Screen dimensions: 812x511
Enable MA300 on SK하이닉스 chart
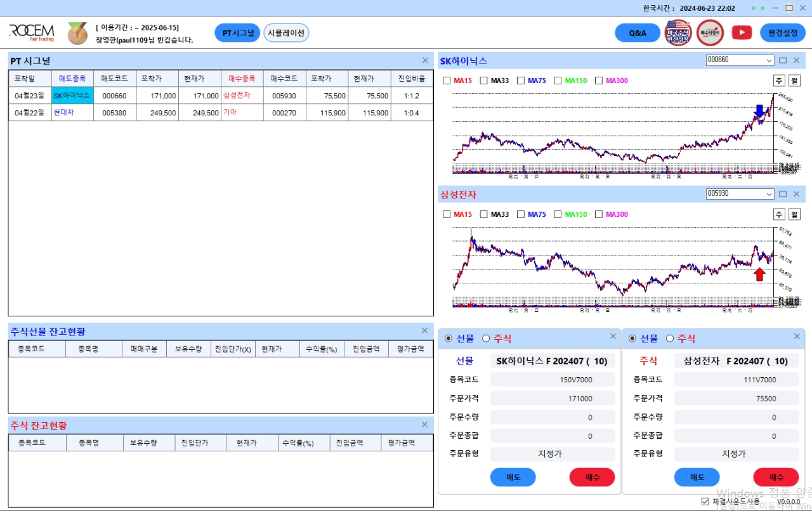(x=599, y=81)
